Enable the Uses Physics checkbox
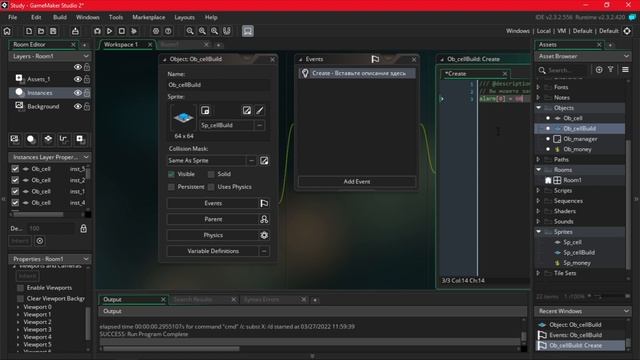Image resolution: width=640 pixels, height=360 pixels. pos(211,187)
